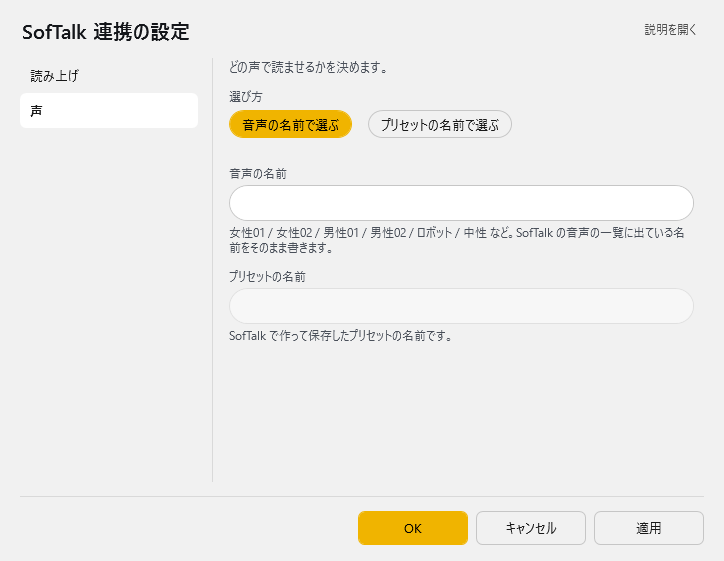Open the 説明を開く link
Image resolution: width=724 pixels, height=561 pixels.
pos(670,30)
